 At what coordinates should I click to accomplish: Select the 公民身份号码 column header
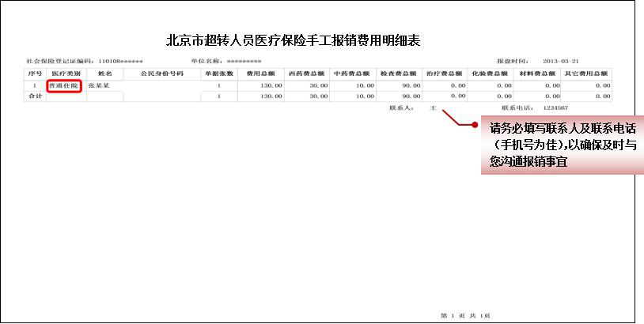161,73
